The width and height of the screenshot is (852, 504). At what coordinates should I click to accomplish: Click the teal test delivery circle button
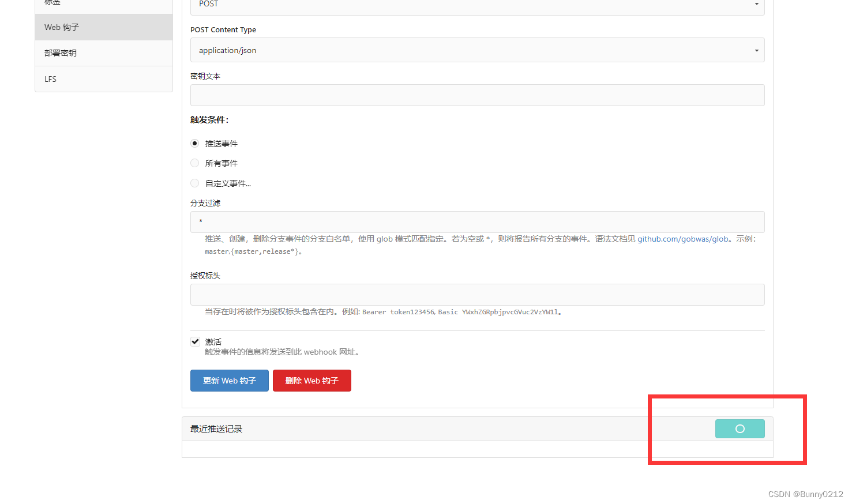tap(740, 428)
